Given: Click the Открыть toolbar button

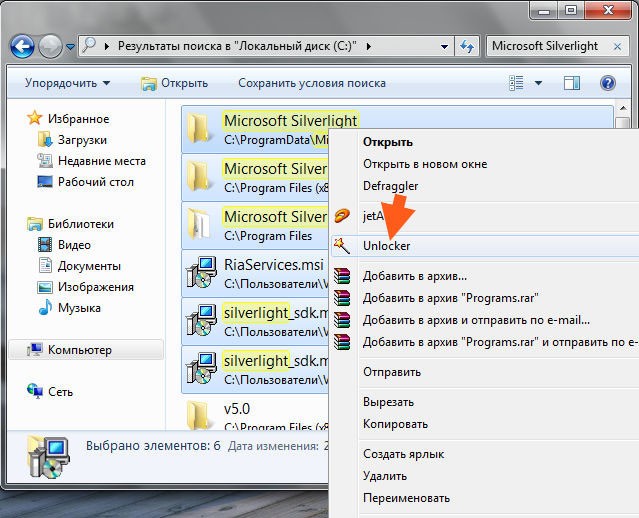Looking at the screenshot, I should [x=174, y=83].
